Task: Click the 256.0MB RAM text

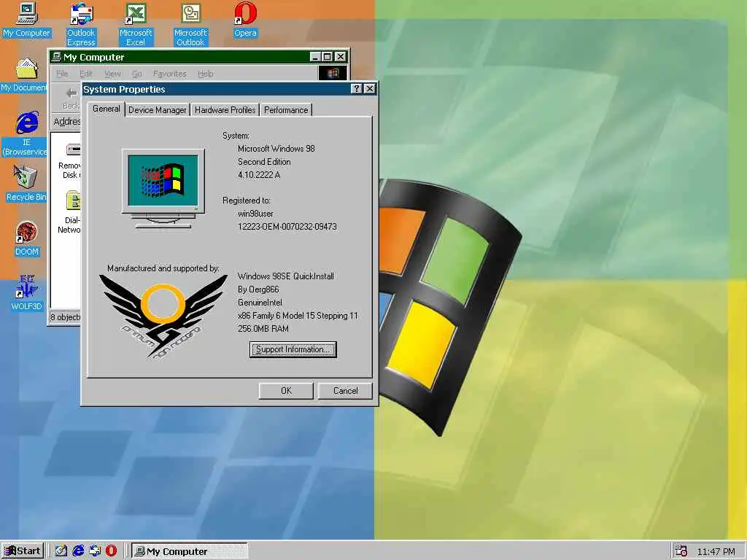Action: point(263,329)
